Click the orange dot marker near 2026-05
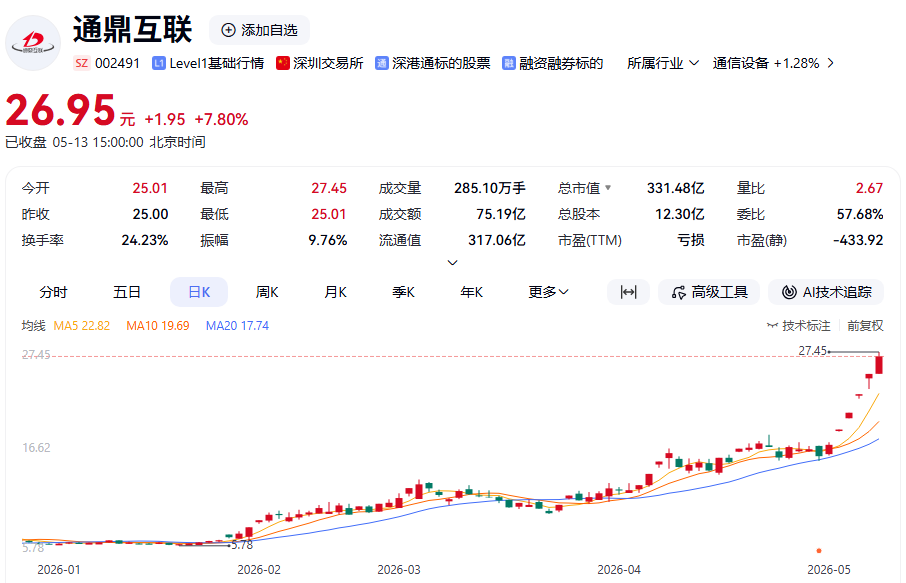The width and height of the screenshot is (906, 583). (x=819, y=551)
